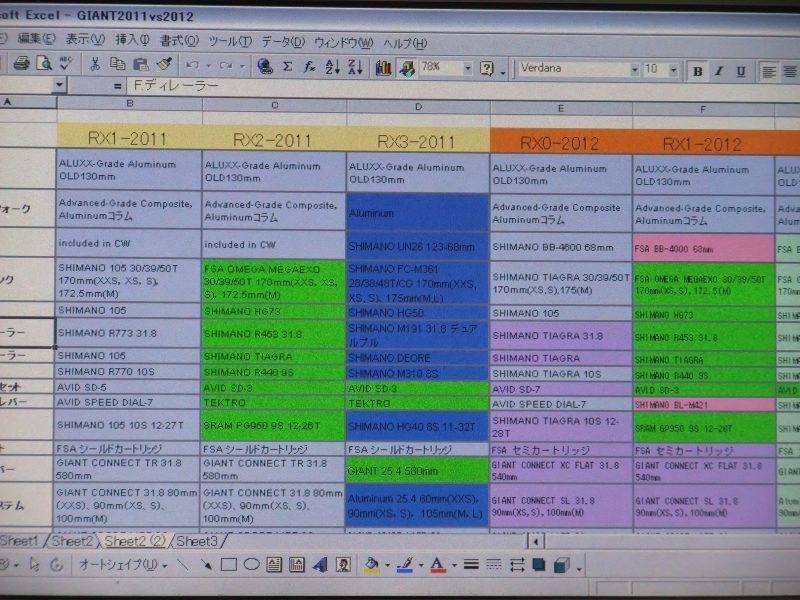Open the 挿入(I) Insert menu
The image size is (800, 600).
point(132,39)
